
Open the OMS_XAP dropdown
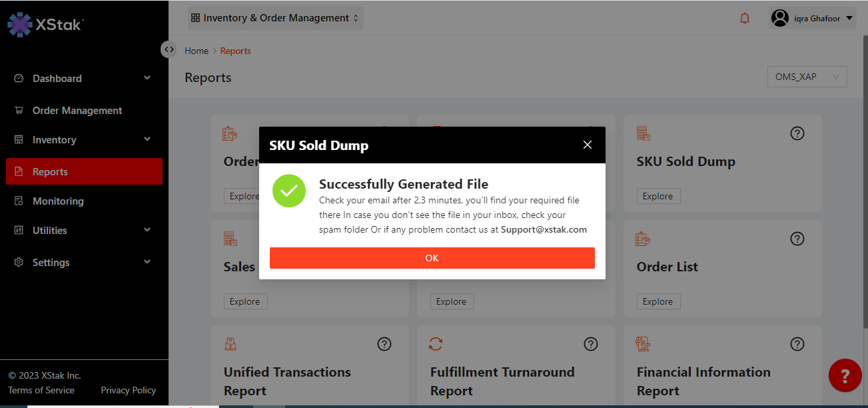click(x=807, y=77)
